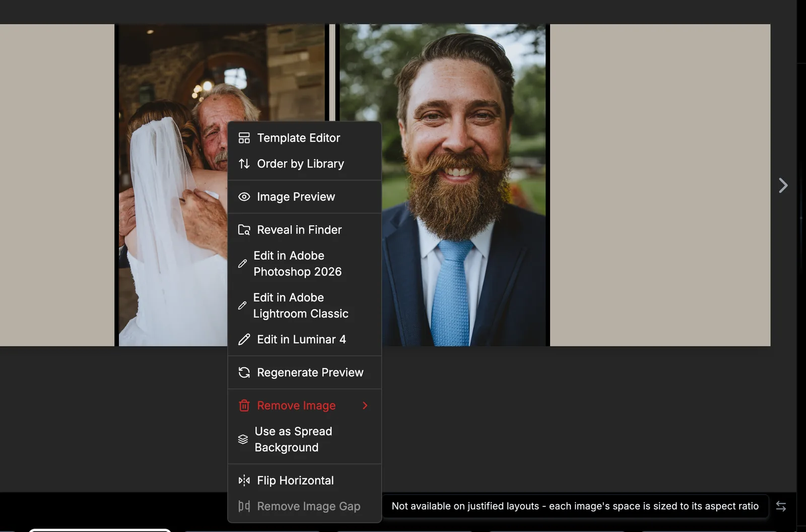Choose Order by Library
The height and width of the screenshot is (532, 806).
[304, 164]
